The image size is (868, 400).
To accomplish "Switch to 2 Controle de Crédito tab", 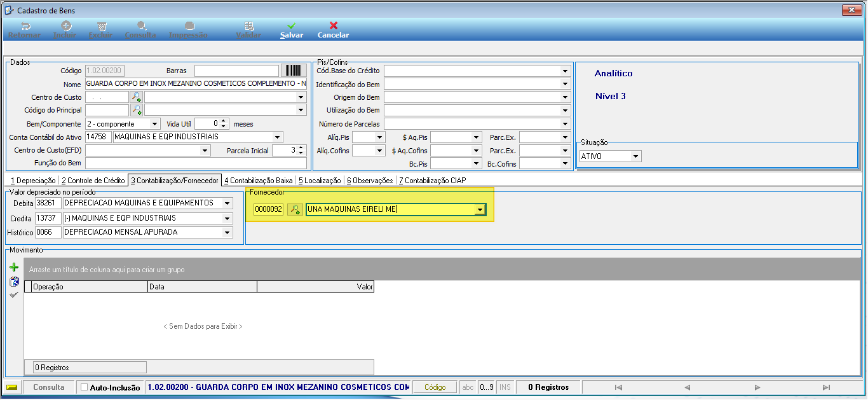I will click(x=93, y=181).
